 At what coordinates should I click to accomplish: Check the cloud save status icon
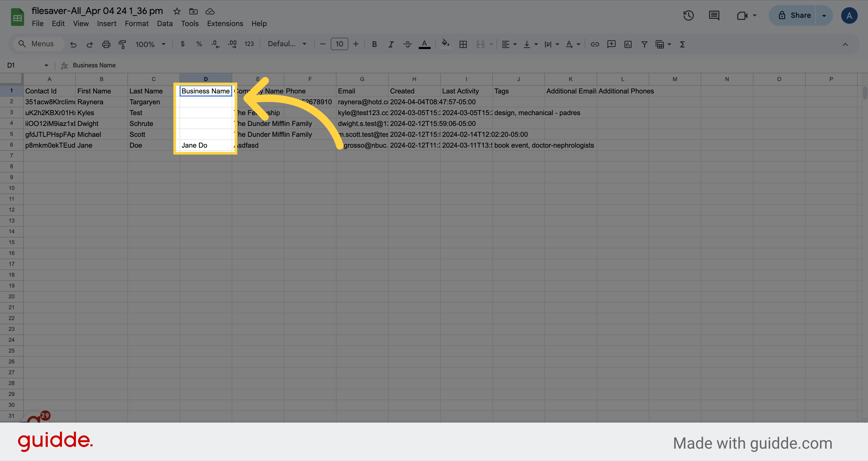pos(210,11)
